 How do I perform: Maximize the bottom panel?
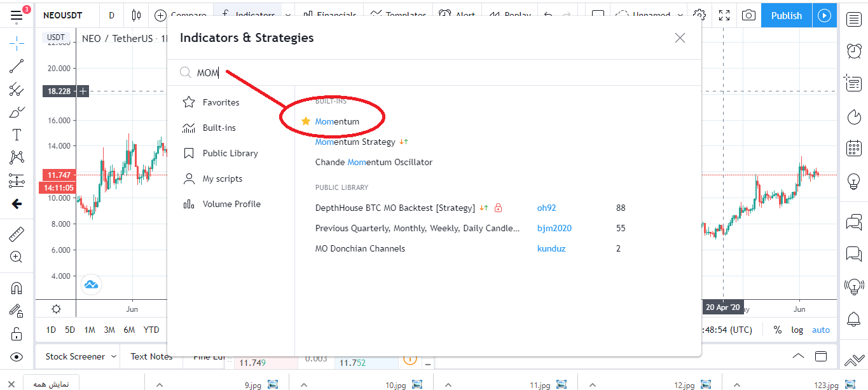coord(822,356)
